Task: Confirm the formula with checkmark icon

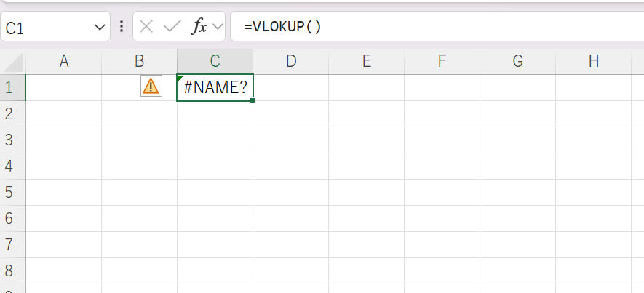Action: pos(172,27)
